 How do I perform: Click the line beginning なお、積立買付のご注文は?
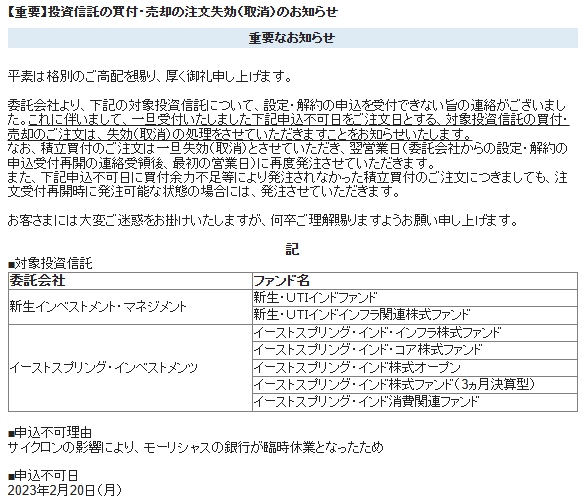click(x=287, y=149)
